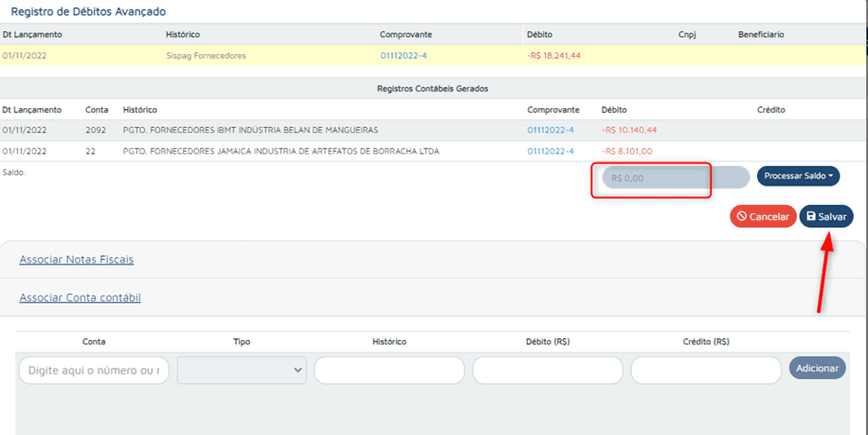This screenshot has height=435, width=868.
Task: Click the Salvar button
Action: coord(826,216)
